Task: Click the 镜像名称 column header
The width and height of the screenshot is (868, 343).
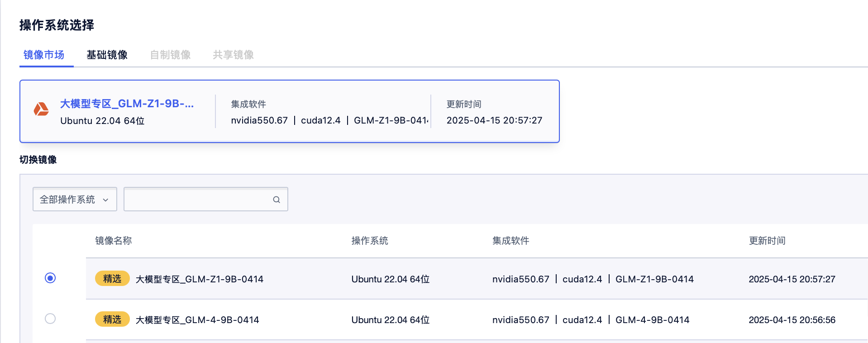Action: 114,241
